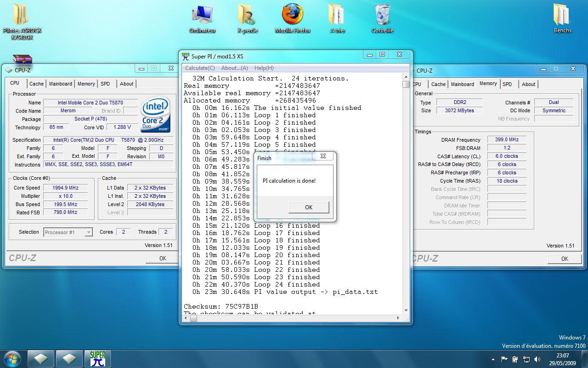Open the About...(A) menu in Super PI

[x=235, y=68]
